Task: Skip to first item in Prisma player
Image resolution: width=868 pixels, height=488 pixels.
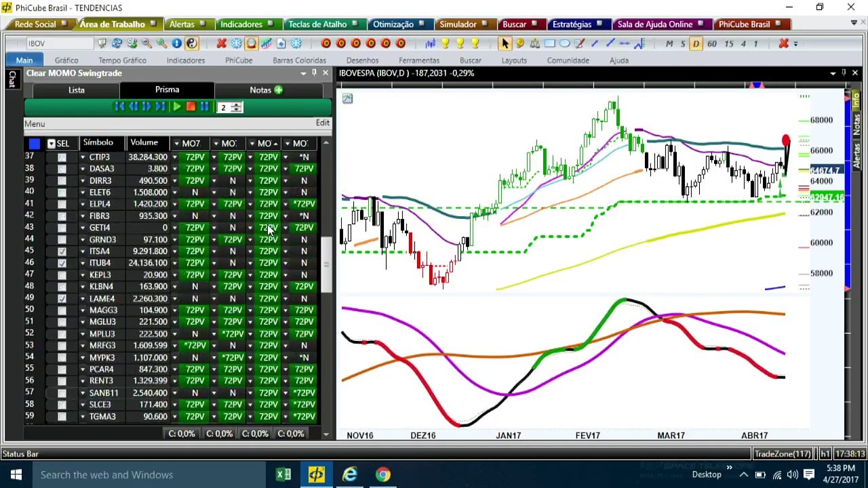Action: click(120, 106)
